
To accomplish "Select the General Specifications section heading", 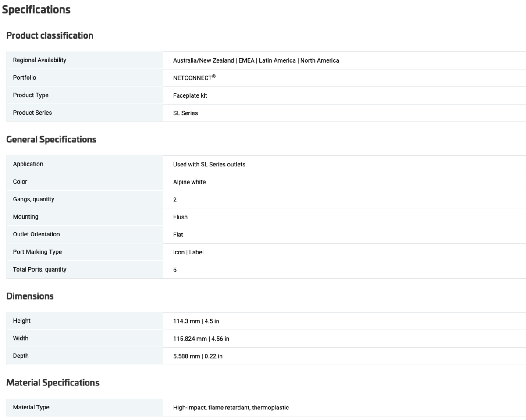I will 51,140.
